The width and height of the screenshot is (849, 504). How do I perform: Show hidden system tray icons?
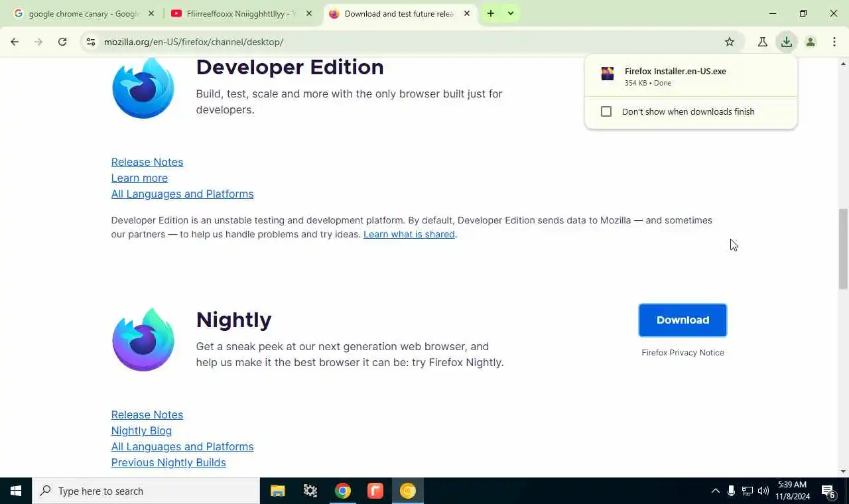pos(715,491)
